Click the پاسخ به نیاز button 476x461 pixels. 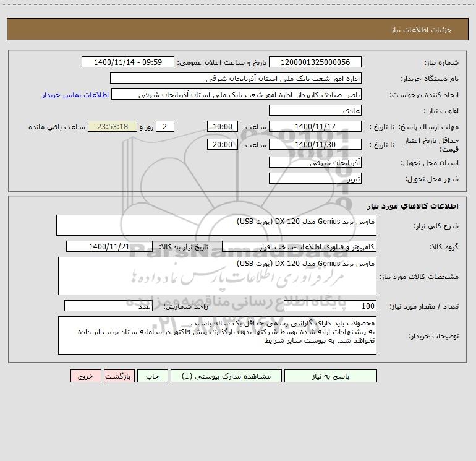[x=330, y=376]
